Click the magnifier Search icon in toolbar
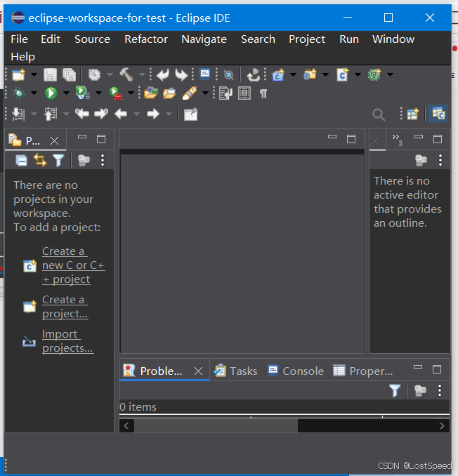The image size is (458, 476). click(379, 114)
